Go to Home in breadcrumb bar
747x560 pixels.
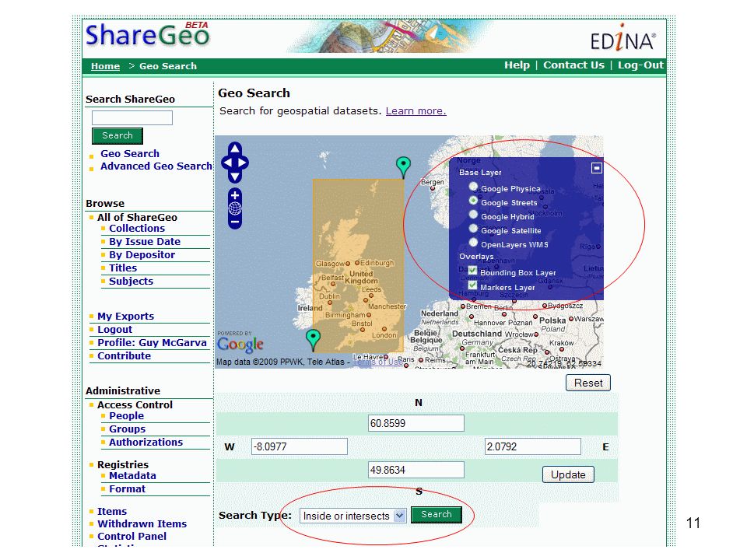coord(105,66)
